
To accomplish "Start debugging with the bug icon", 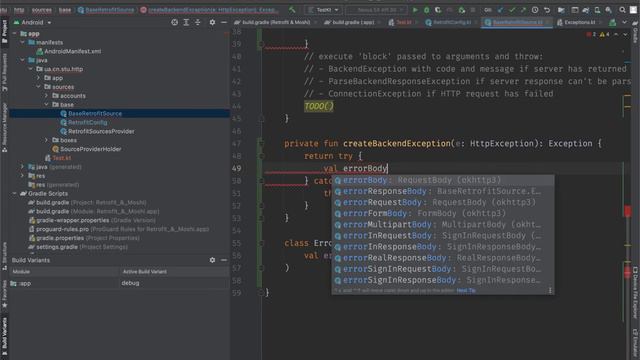I will tap(427, 9).
